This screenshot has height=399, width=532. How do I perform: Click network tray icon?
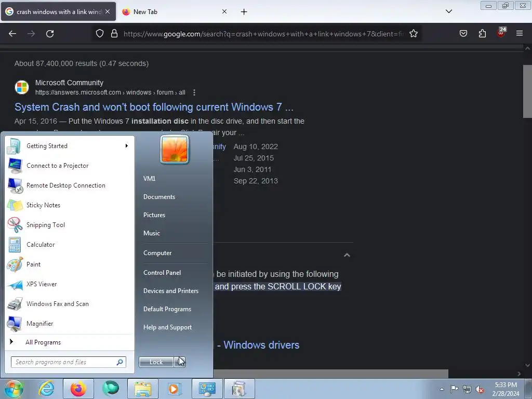(x=467, y=389)
